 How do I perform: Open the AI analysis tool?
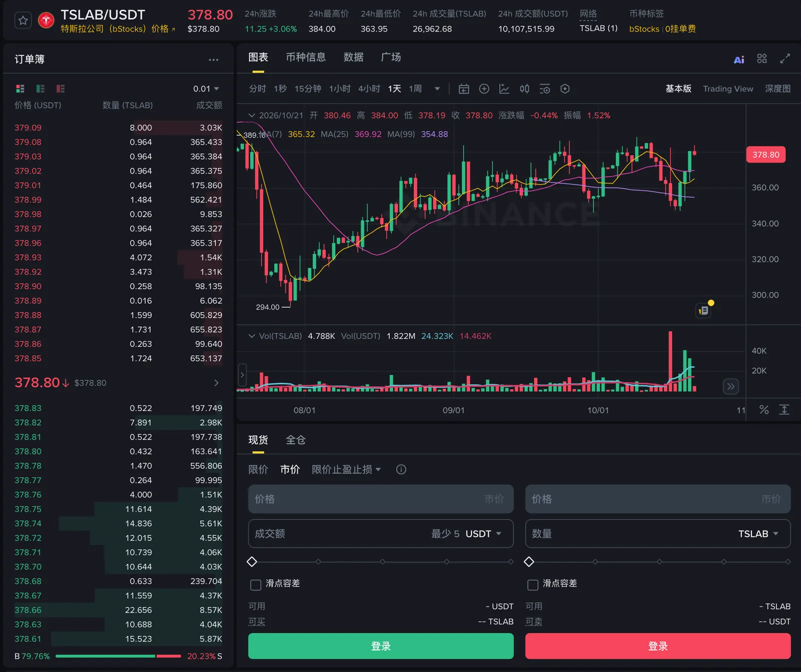tap(739, 59)
